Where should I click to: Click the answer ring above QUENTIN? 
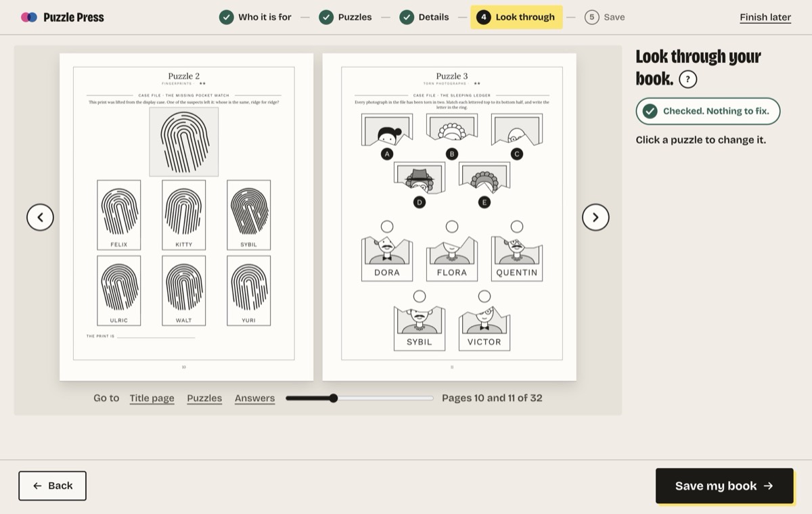tap(517, 227)
